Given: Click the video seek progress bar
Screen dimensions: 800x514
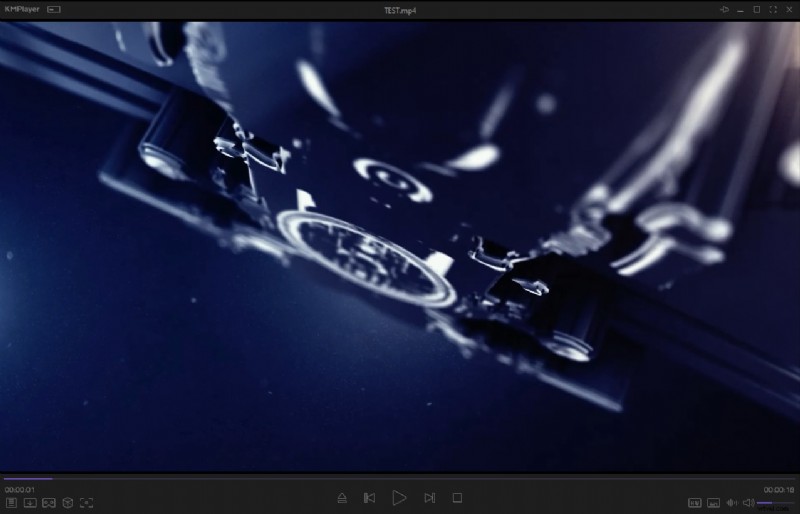Looking at the screenshot, I should point(400,479).
